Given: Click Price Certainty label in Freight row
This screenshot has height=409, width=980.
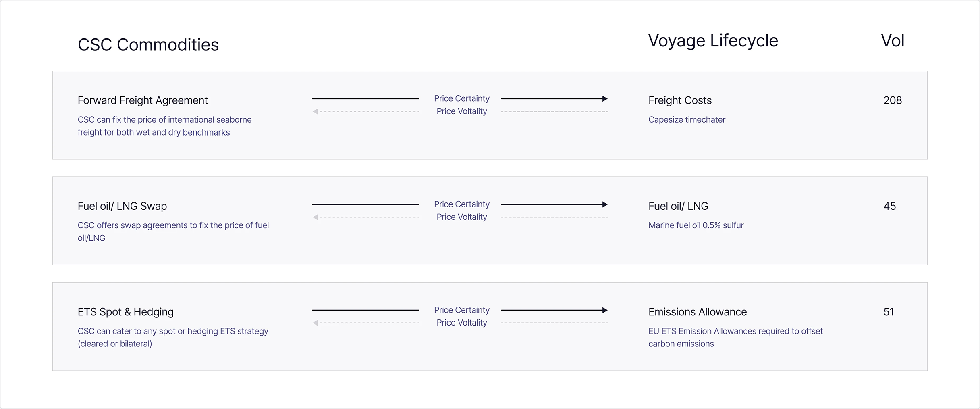Looking at the screenshot, I should [462, 98].
